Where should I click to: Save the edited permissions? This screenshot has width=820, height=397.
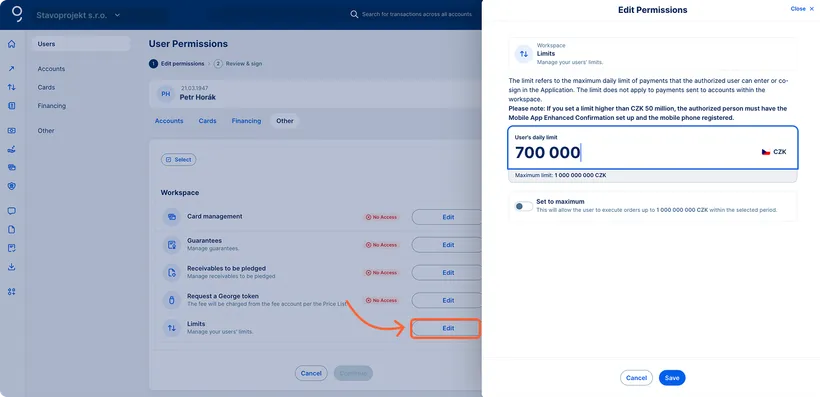(672, 378)
